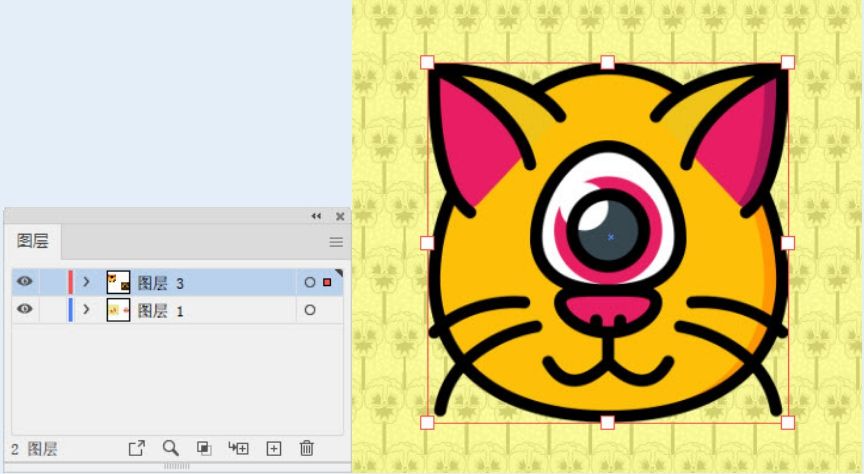864x474 pixels.
Task: Open the layers panel hamburger menu
Action: pos(336,242)
